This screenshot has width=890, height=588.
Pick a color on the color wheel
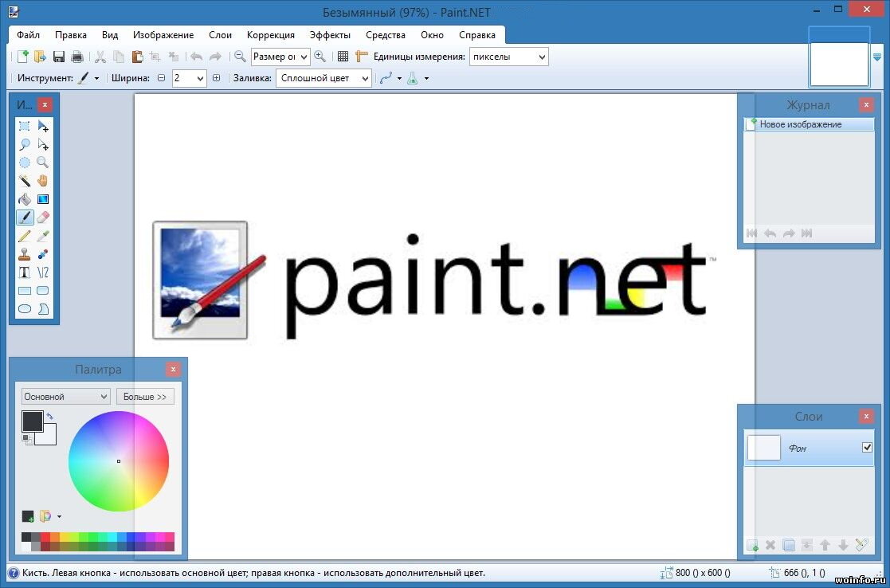coord(119,461)
